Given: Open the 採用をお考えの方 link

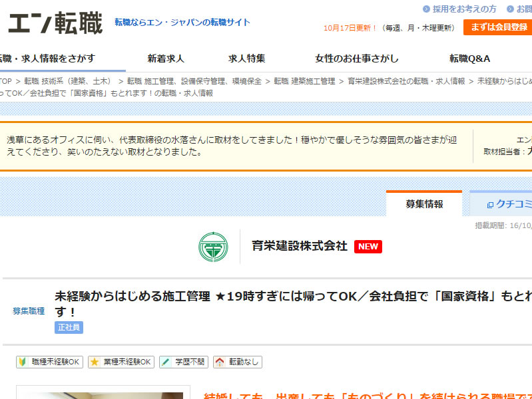Looking at the screenshot, I should tap(464, 9).
